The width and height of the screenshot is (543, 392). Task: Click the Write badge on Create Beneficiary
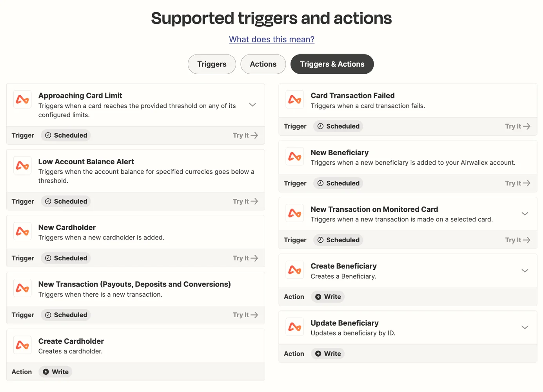pos(328,297)
